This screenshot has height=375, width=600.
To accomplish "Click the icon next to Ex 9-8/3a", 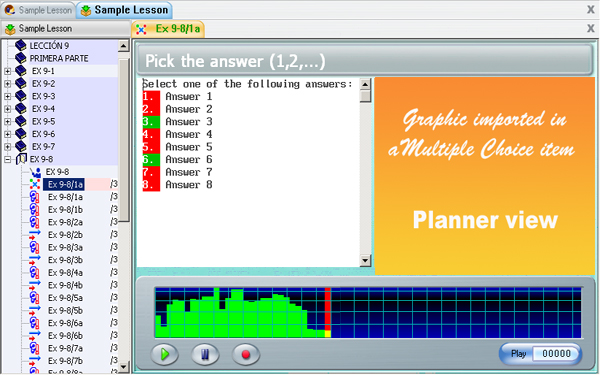I will [34, 248].
